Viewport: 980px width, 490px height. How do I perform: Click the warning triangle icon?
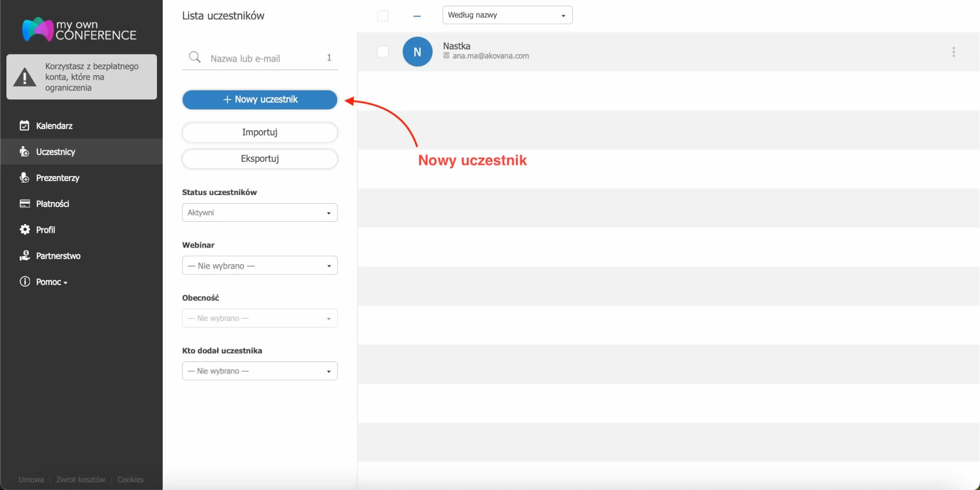point(24,77)
